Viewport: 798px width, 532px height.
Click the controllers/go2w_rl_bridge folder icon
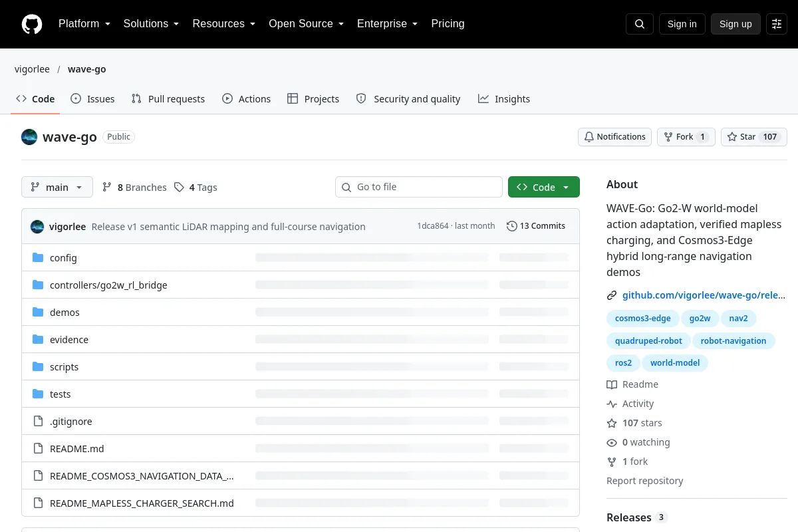click(x=38, y=285)
